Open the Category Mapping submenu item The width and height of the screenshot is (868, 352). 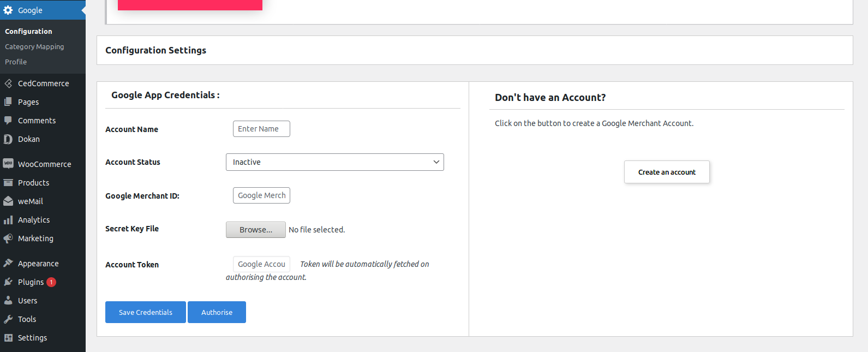[x=34, y=47]
